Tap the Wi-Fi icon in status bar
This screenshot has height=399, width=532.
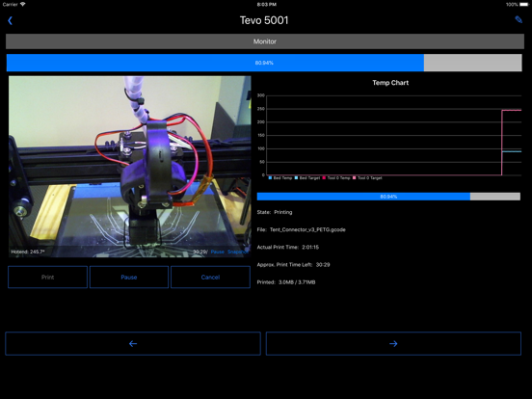pos(23,5)
